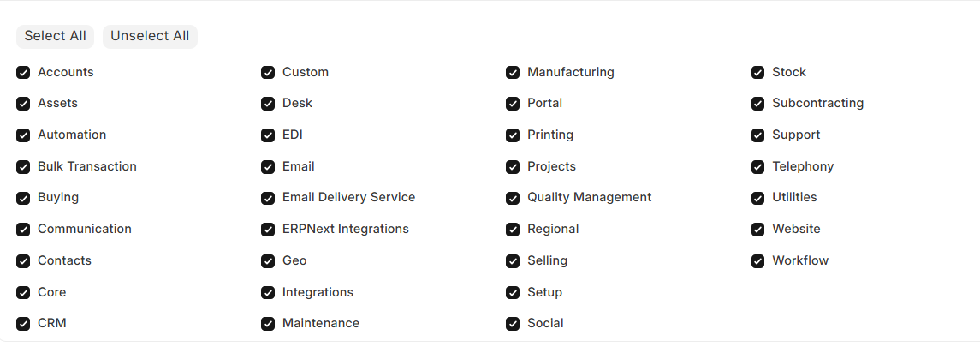
Task: Disable the Telephony checkbox
Action: (x=757, y=167)
